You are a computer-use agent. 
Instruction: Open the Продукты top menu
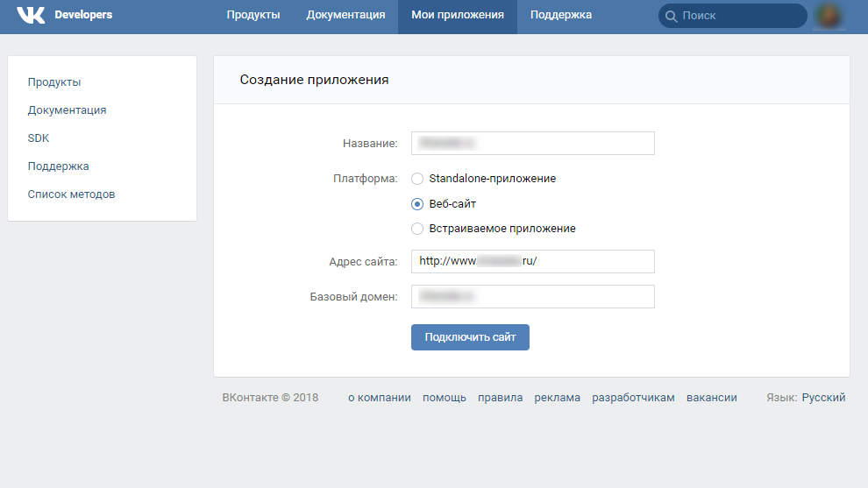(253, 15)
